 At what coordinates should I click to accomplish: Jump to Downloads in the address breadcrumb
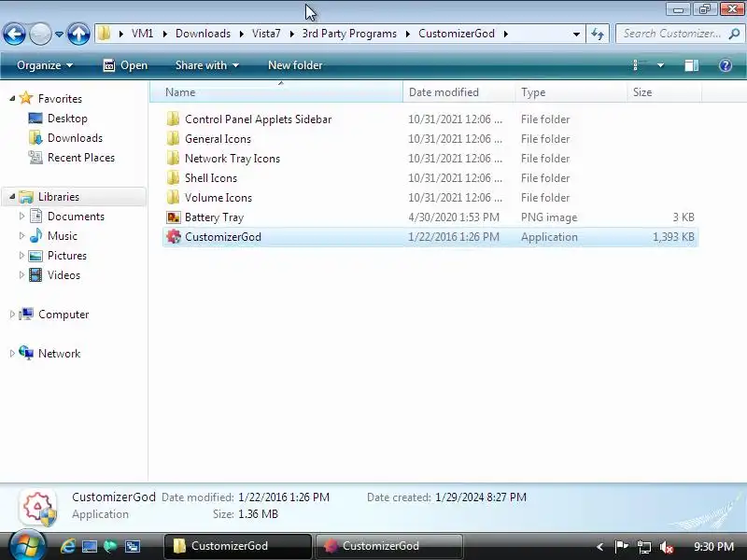click(x=203, y=34)
